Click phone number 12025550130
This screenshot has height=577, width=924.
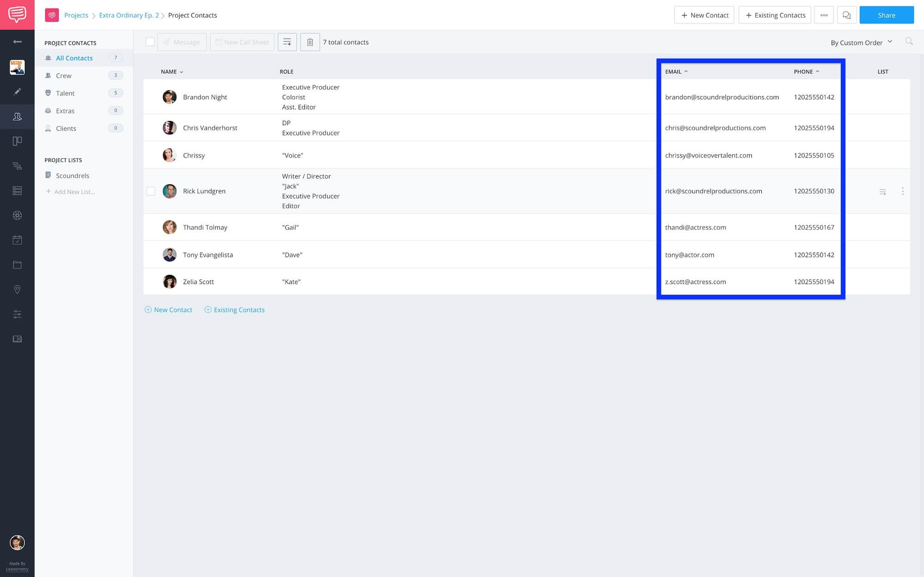(x=814, y=191)
